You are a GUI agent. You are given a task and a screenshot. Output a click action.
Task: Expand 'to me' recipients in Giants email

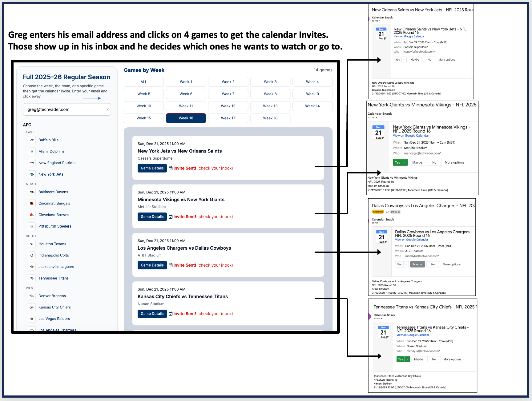pos(376,117)
